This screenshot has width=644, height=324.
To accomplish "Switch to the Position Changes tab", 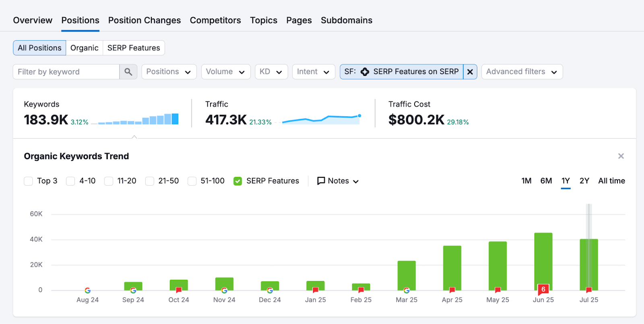I will point(144,21).
